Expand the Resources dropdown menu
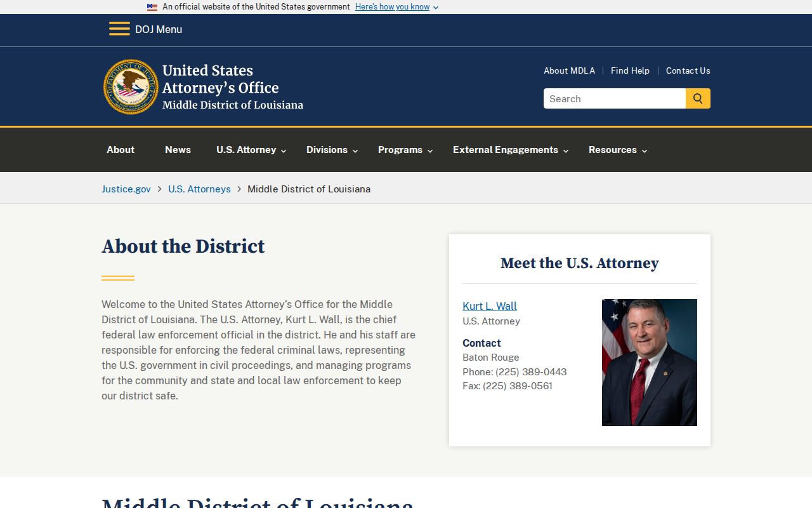This screenshot has height=508, width=812. [618, 150]
